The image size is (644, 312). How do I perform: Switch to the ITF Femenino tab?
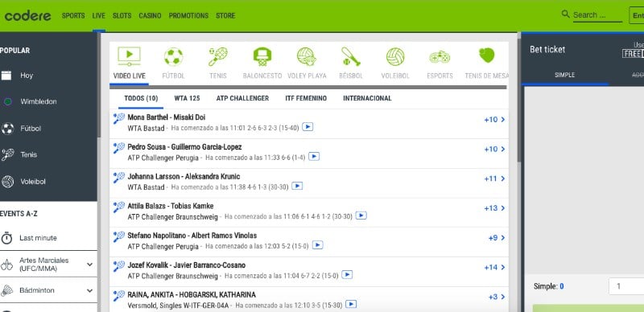click(x=306, y=99)
